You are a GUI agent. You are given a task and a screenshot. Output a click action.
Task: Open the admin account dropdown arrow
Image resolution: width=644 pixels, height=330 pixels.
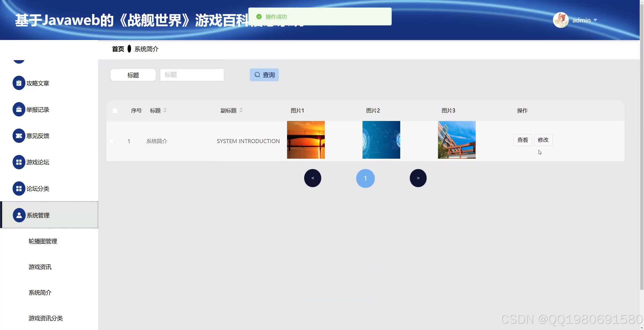pos(595,20)
